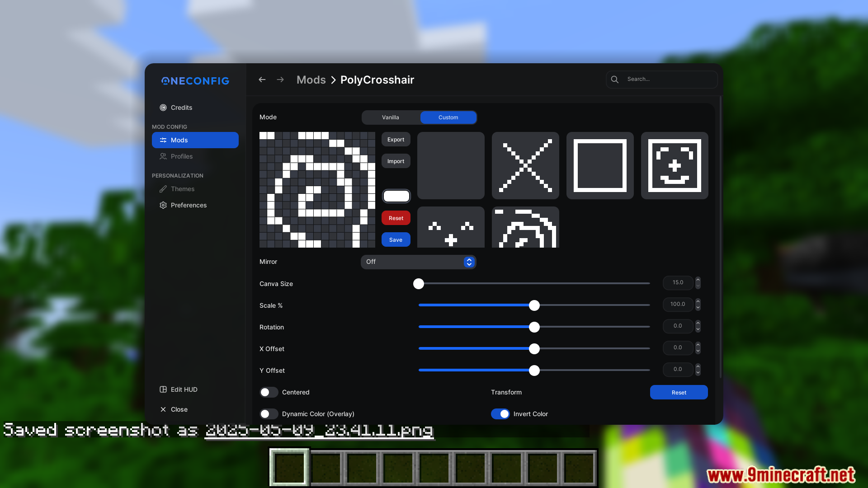The width and height of the screenshot is (868, 488).
Task: Click the Mods breadcrumb link
Action: tap(311, 80)
